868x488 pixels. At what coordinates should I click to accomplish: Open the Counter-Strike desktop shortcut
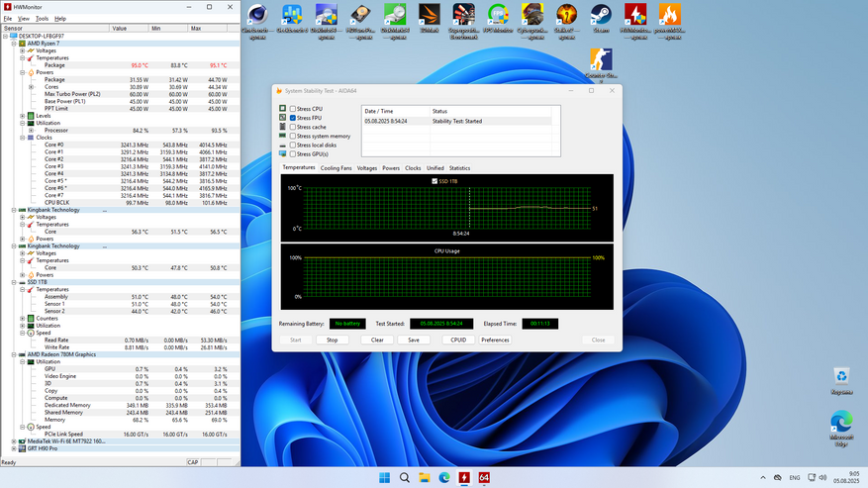tap(600, 61)
